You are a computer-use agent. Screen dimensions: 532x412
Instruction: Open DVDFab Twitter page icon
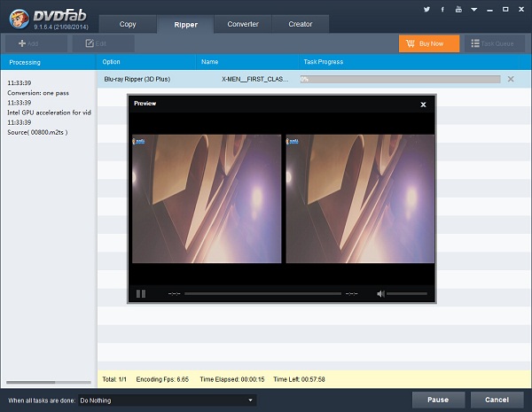[426, 10]
